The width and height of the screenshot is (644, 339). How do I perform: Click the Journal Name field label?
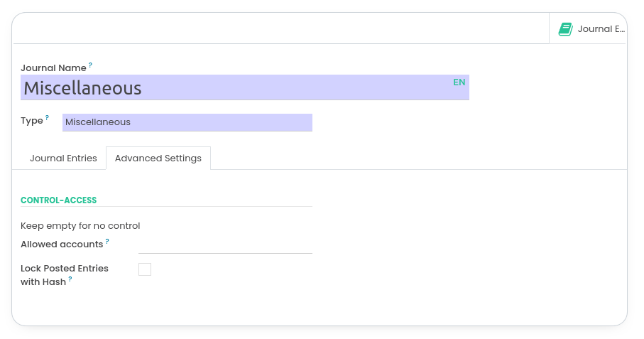[53, 68]
